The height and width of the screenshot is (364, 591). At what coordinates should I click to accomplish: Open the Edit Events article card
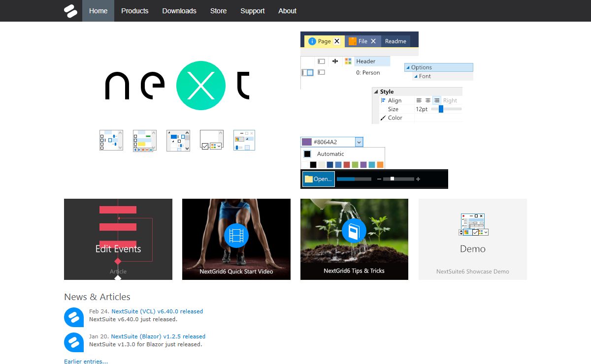tap(118, 239)
